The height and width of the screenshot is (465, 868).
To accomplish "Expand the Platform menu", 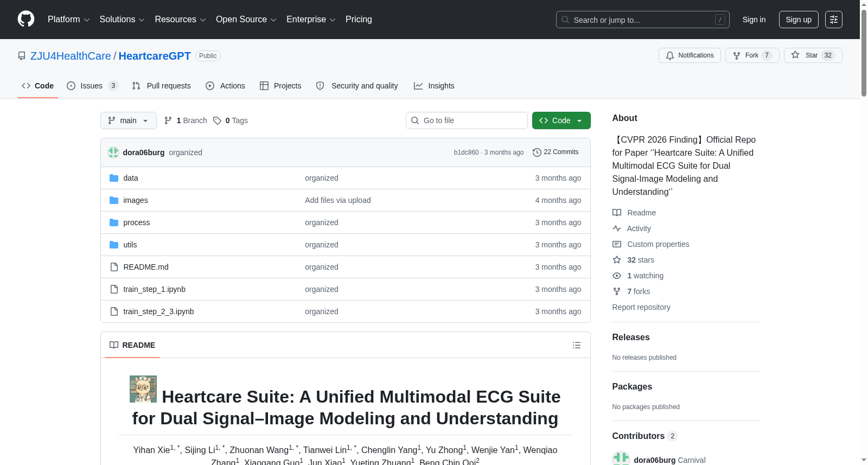I will 69,20.
